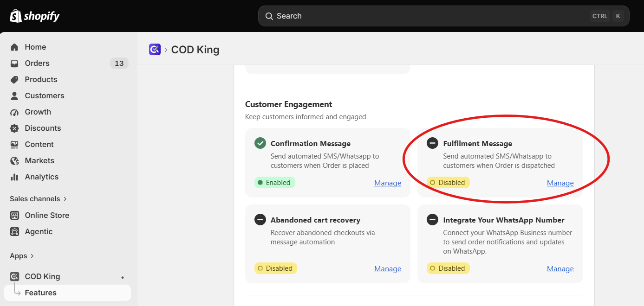Manage the Confirmation Message feature
The height and width of the screenshot is (306, 644).
point(388,183)
